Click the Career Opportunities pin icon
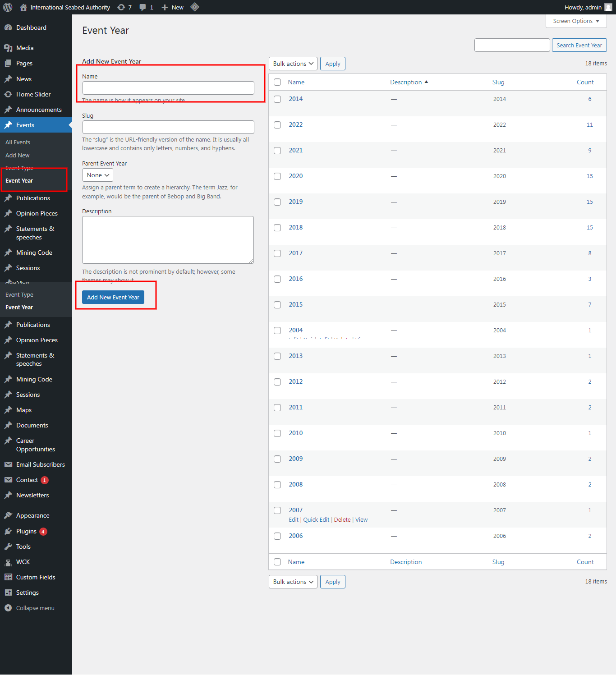The width and height of the screenshot is (616, 675). click(8, 441)
